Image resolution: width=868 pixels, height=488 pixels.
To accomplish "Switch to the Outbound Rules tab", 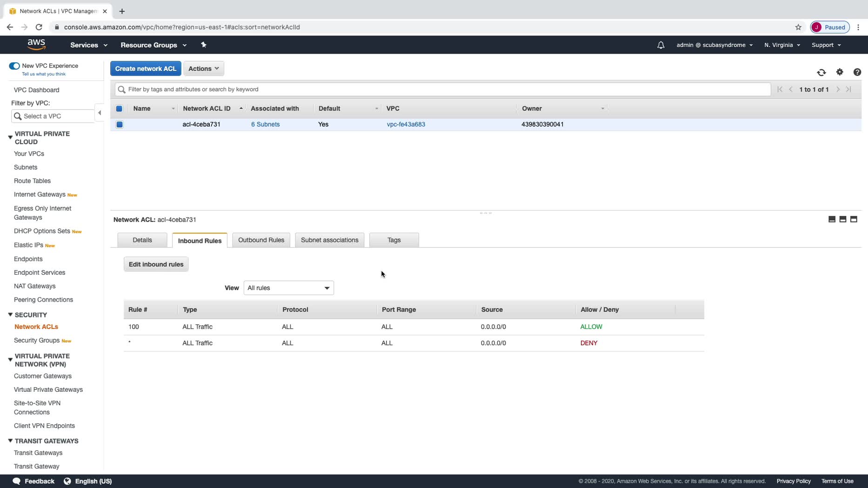I will 261,240.
